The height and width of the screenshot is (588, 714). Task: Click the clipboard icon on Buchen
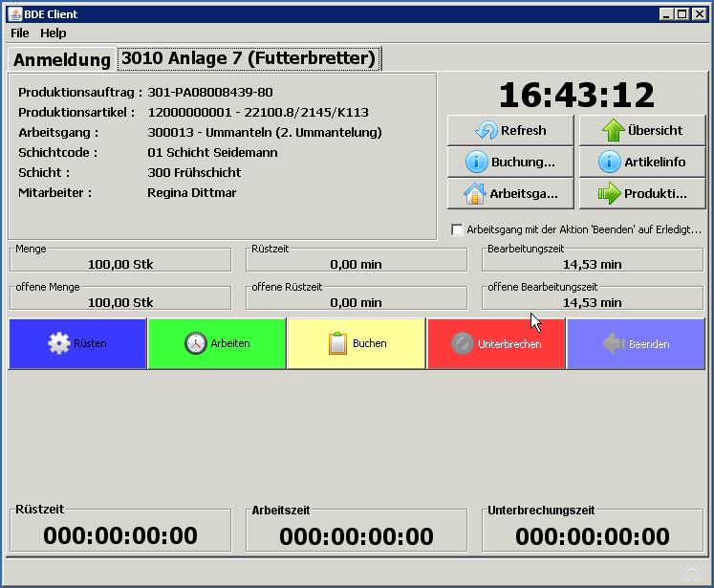pos(337,343)
